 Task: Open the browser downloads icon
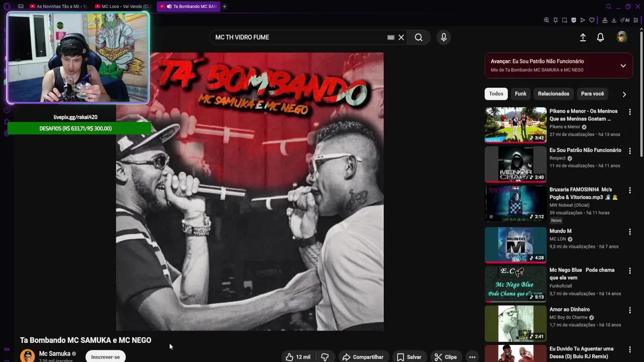pos(614,20)
